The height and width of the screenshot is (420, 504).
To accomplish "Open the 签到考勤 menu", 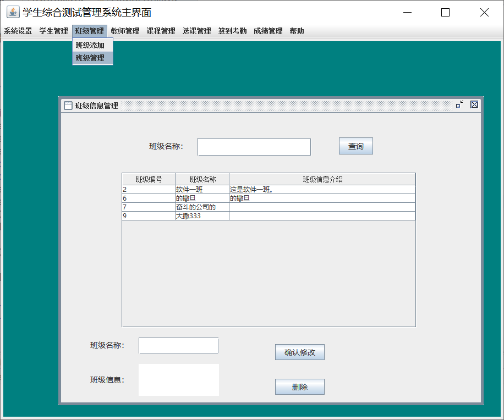I will (232, 31).
